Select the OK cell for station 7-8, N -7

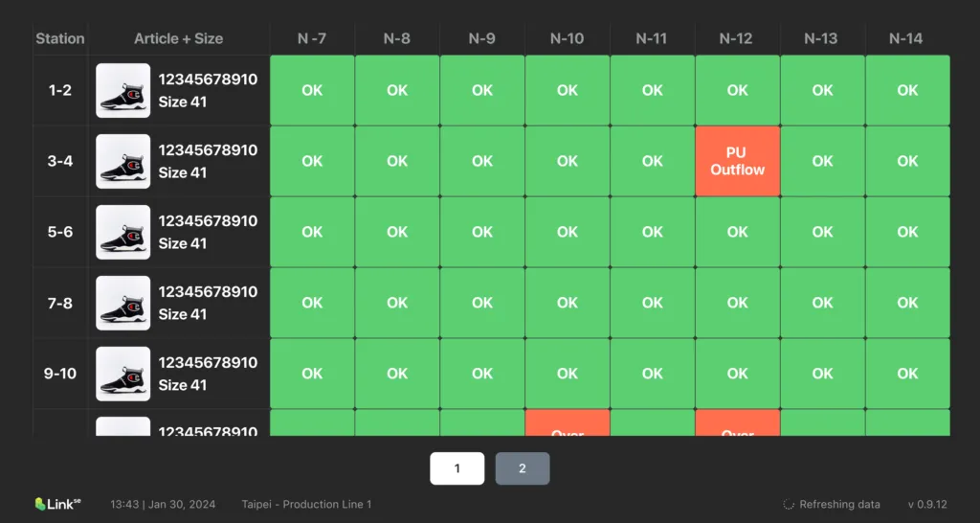(312, 303)
